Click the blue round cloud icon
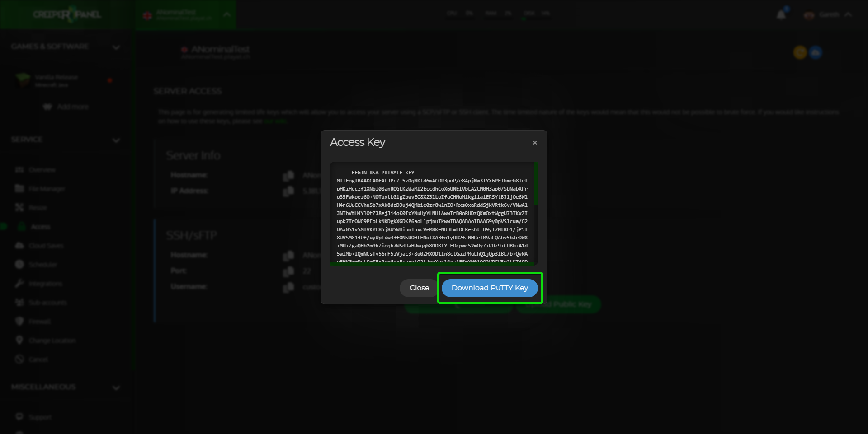 click(x=816, y=53)
